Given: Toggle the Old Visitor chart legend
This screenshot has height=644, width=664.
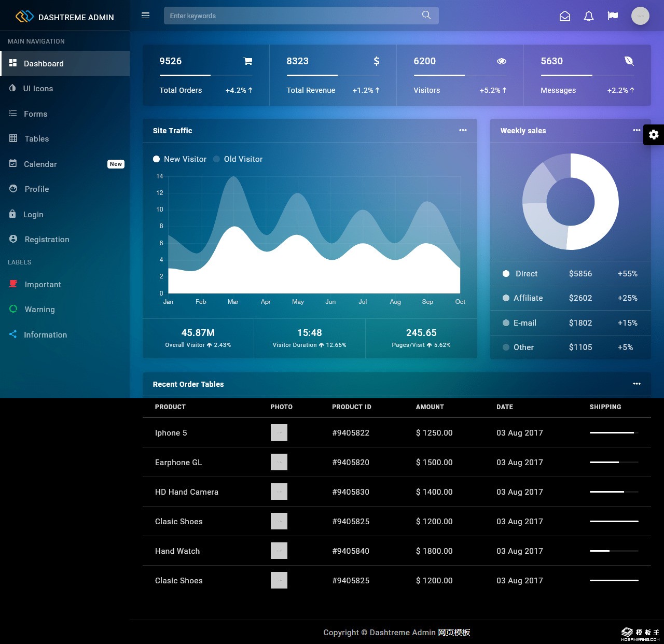Looking at the screenshot, I should (238, 159).
